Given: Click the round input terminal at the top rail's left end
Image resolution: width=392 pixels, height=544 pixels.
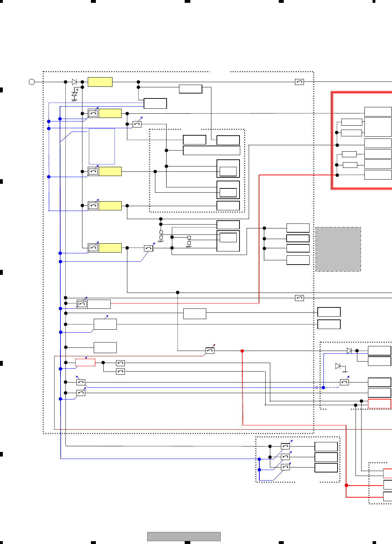Looking at the screenshot, I should pos(31,82).
